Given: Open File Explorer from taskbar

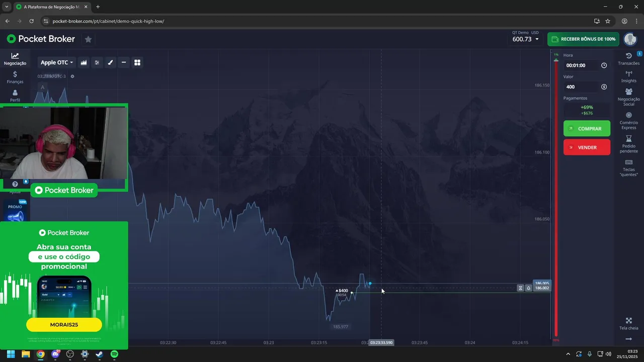Looking at the screenshot, I should coord(26,354).
